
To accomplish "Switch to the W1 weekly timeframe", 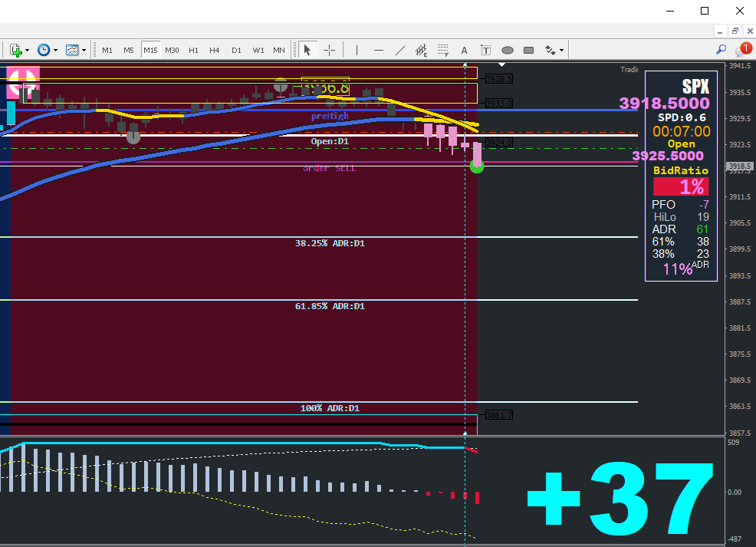I will (258, 50).
